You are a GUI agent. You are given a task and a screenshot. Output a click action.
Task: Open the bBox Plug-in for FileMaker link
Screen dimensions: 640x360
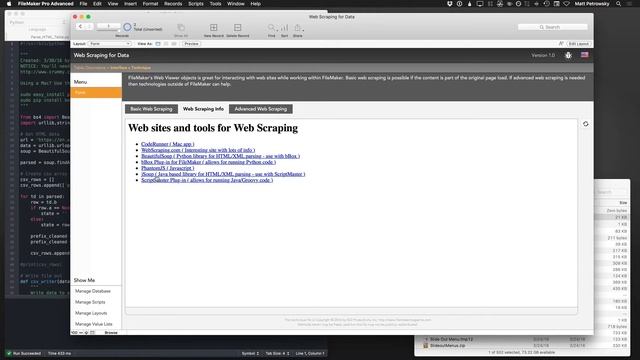click(x=209, y=162)
